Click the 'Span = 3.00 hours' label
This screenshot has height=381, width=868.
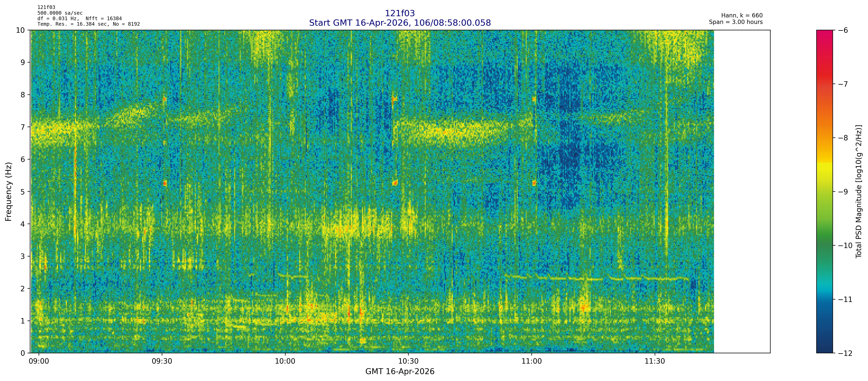736,22
